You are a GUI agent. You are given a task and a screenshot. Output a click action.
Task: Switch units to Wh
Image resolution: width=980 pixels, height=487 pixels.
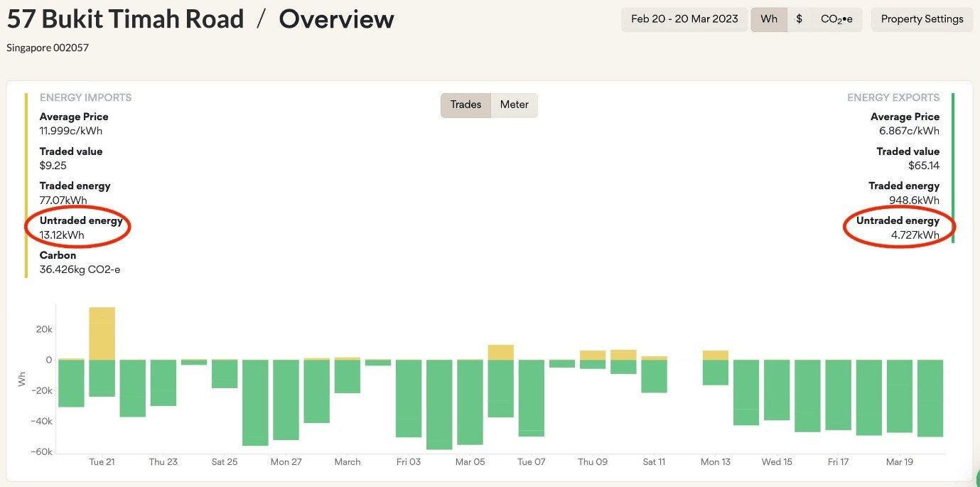(769, 19)
